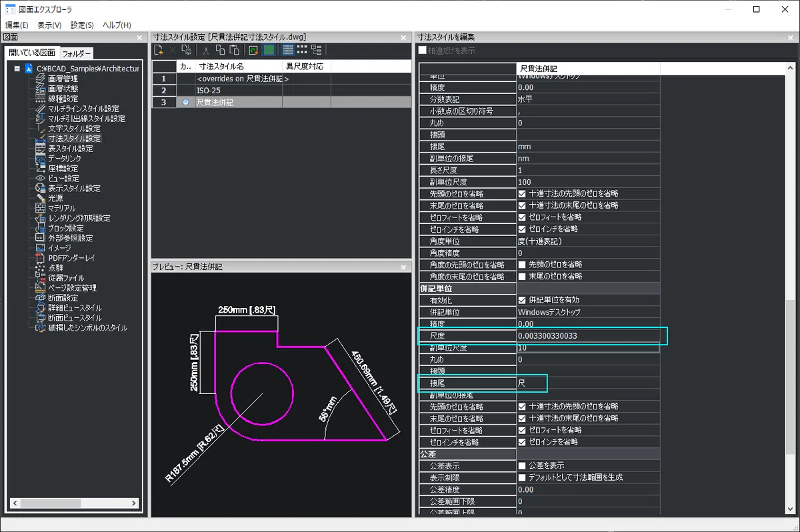Viewport: 800px width, 532px height.
Task: Click the 線種設定 linetype icon
Action: 40,99
